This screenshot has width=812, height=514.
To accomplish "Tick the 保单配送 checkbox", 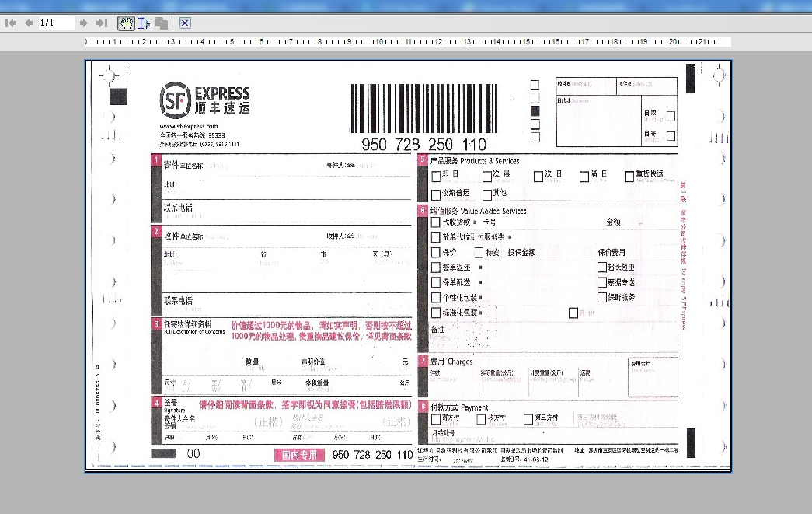I will (436, 282).
